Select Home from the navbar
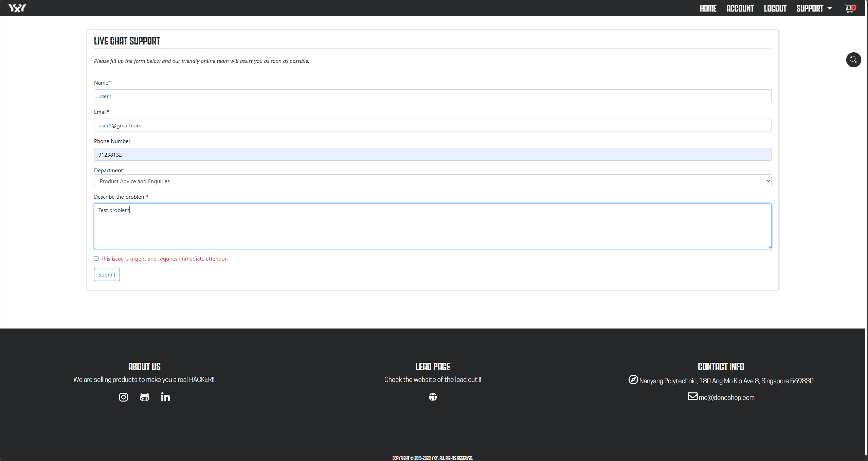This screenshot has height=461, width=868. click(708, 8)
